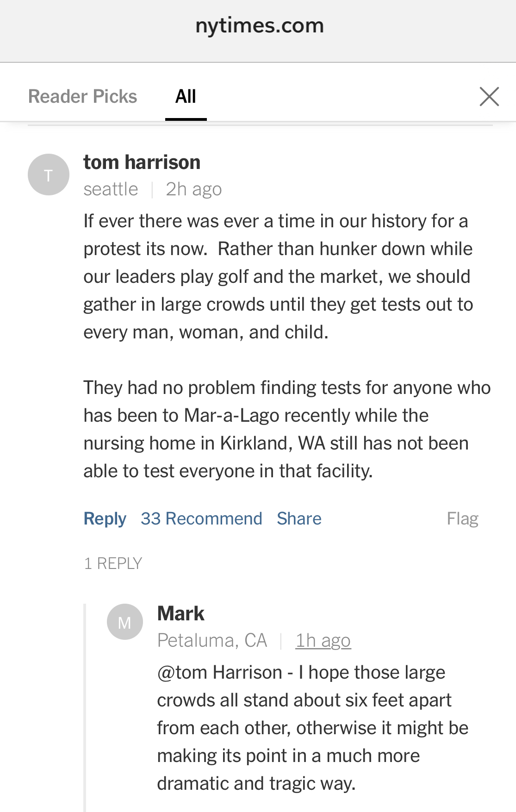Screen dimensions: 516x812
Task: Collapse the 1 REPLY thread
Action: click(x=113, y=563)
